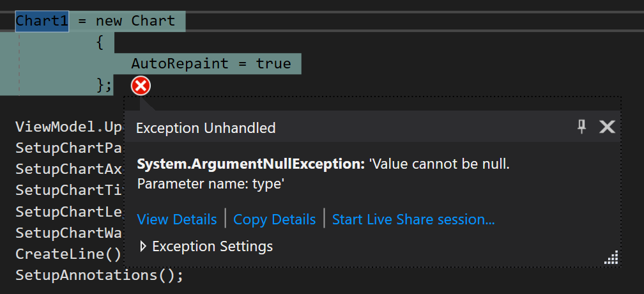The width and height of the screenshot is (644, 294).
Task: Place cursor on AutoRepaint property
Action: [x=180, y=64]
